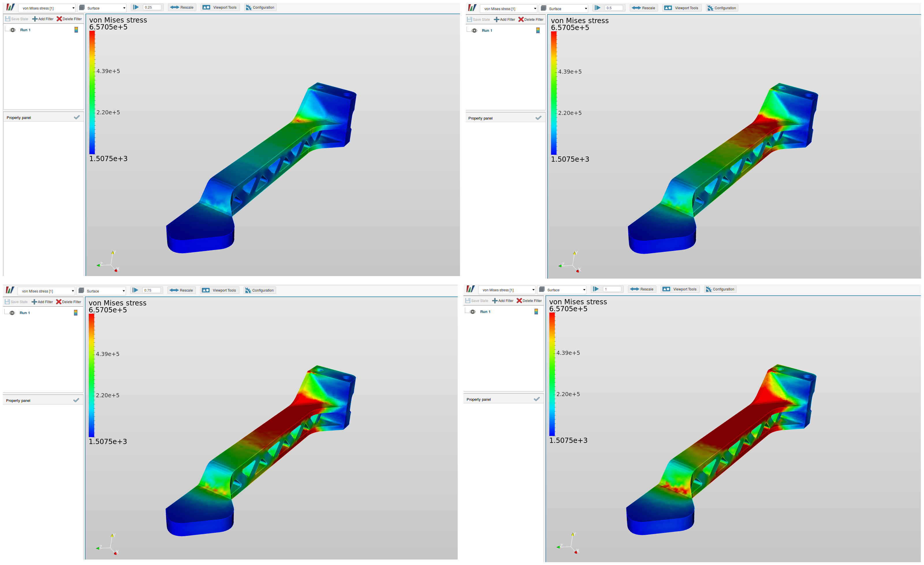The image size is (924, 565).
Task: Hide Run 1 via eye icon in the 0.75 panel
Action: (x=12, y=313)
